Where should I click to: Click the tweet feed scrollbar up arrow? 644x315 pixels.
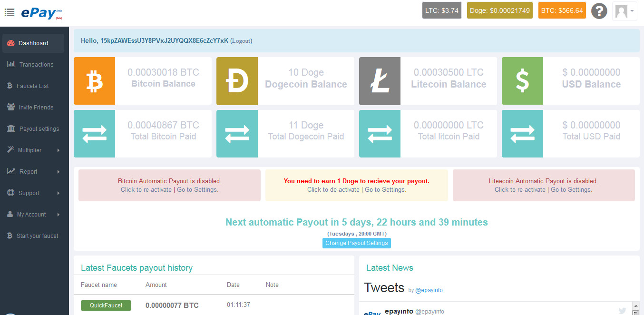click(x=635, y=305)
